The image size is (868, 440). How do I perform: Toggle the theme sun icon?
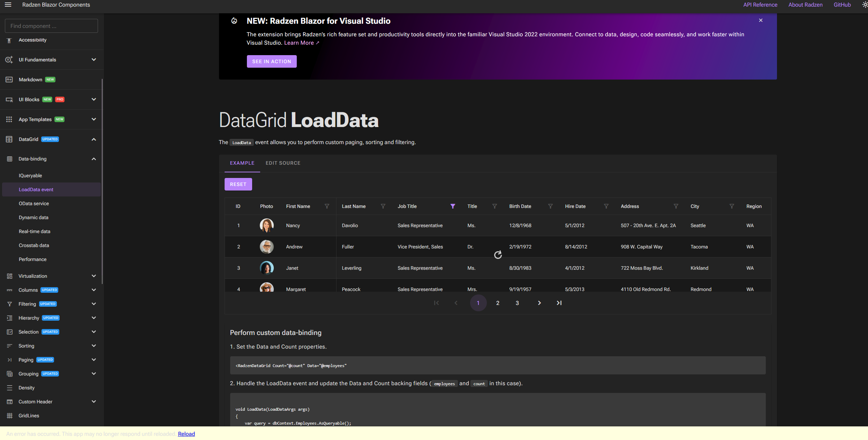[x=865, y=5]
